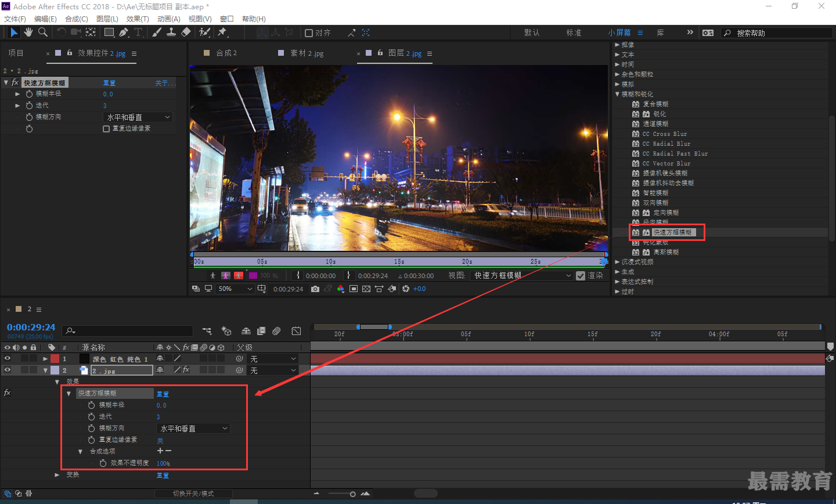Open the 编辑(E) menu
836x504 pixels.
45,19
